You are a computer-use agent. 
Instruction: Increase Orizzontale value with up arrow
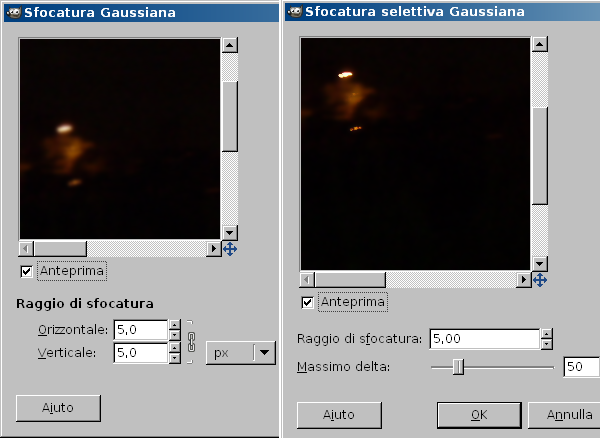tap(174, 324)
